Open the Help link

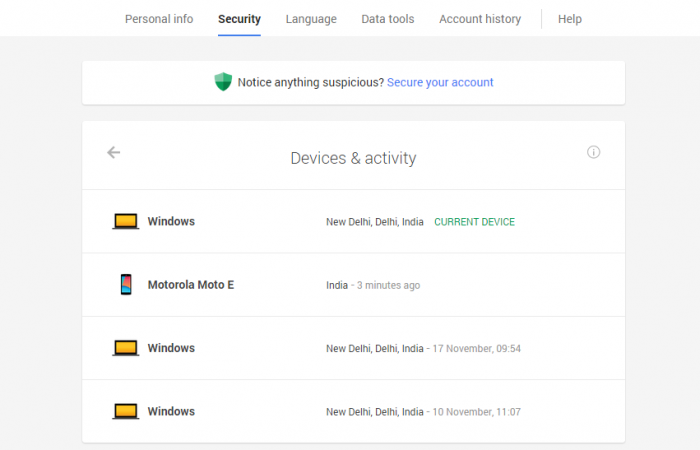click(570, 19)
